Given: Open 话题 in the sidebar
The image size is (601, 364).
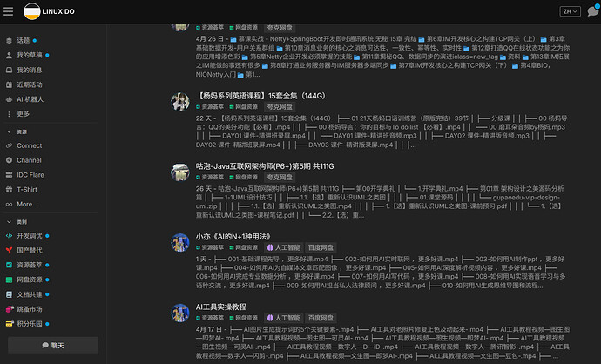Looking at the screenshot, I should click(x=23, y=40).
